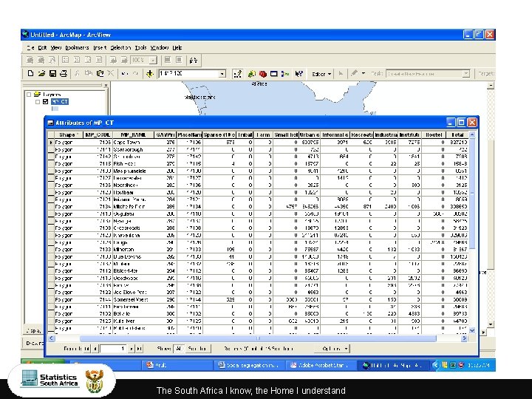
Task: Select the layout Zoom In icon
Action: click(30, 60)
